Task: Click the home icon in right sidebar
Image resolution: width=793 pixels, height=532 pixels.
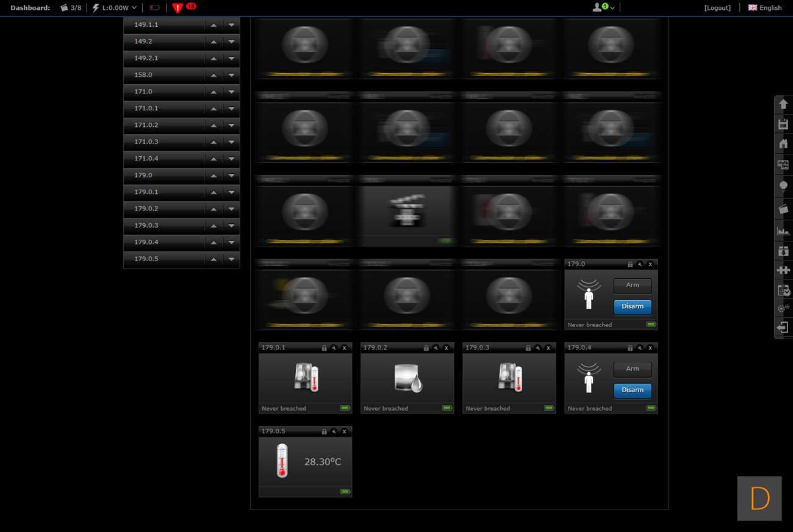Action: click(x=783, y=145)
